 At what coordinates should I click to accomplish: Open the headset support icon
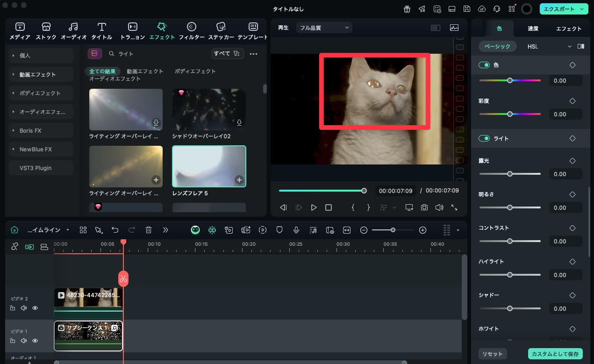(497, 9)
